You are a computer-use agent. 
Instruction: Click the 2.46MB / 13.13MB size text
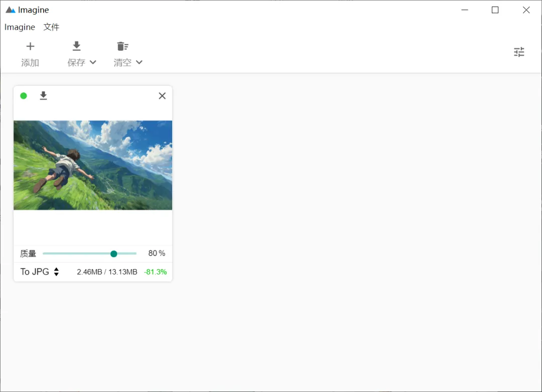pyautogui.click(x=107, y=272)
